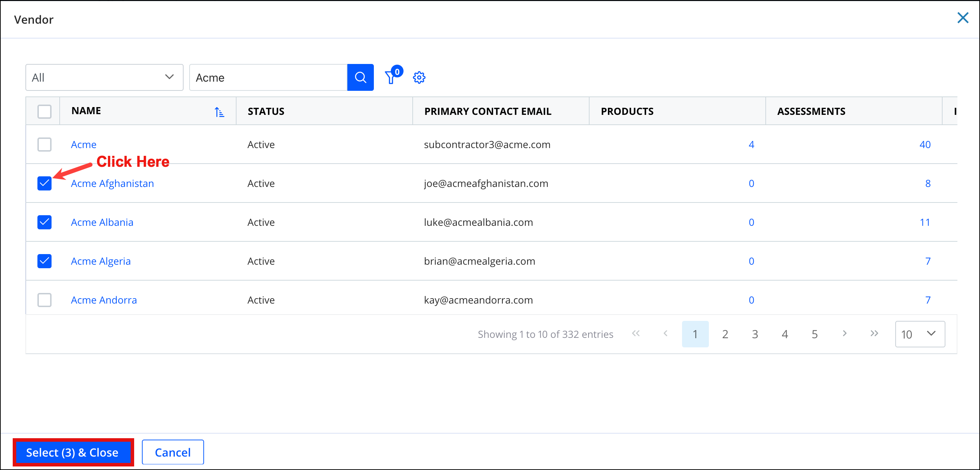
Task: Click the blue search magnifier button
Action: click(360, 77)
